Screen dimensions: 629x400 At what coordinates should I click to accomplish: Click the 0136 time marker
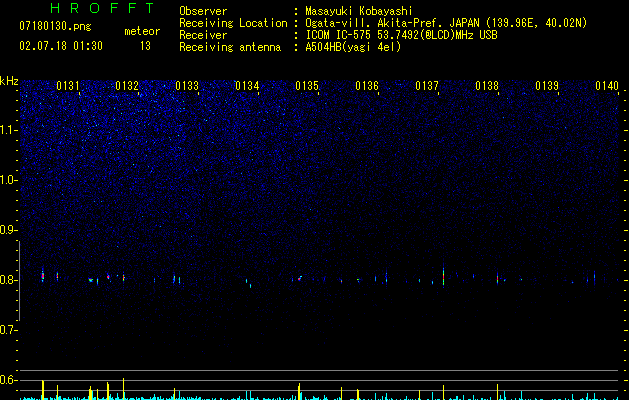(x=367, y=86)
